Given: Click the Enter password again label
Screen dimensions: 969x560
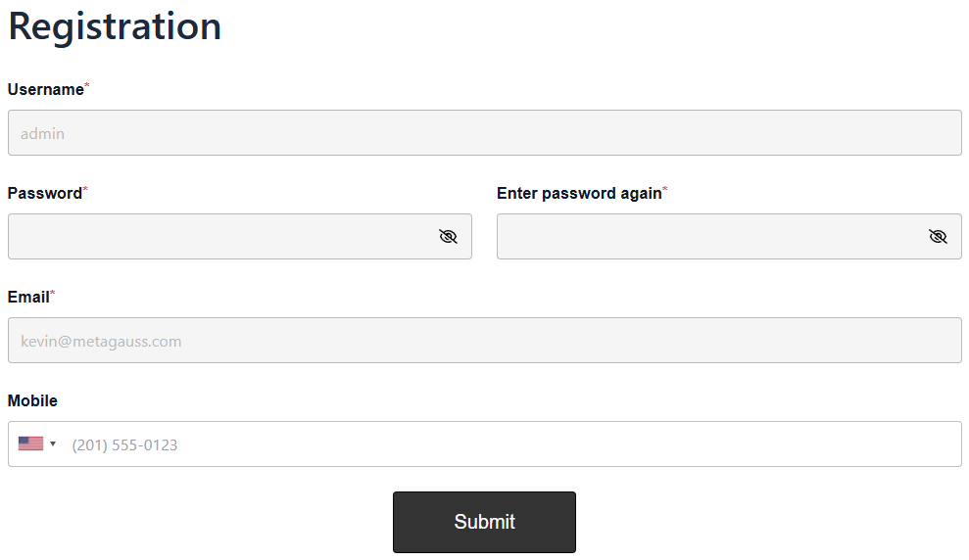Looking at the screenshot, I should (x=578, y=194).
